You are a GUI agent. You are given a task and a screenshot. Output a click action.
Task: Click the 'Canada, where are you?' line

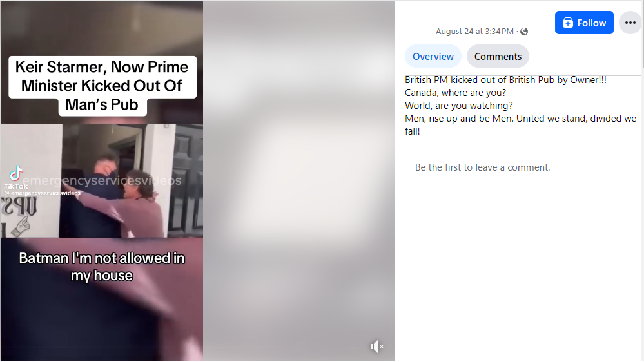pyautogui.click(x=456, y=93)
